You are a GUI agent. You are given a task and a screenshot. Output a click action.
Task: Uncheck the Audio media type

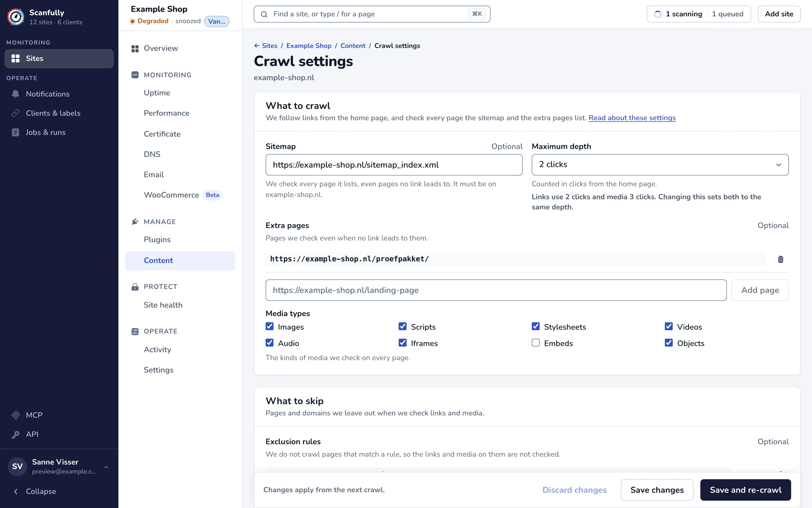tap(270, 343)
